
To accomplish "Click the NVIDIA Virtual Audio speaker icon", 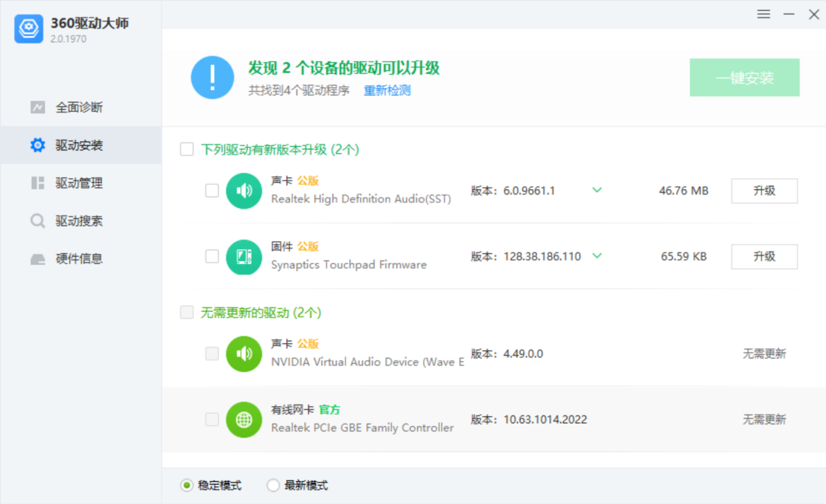I will tap(244, 354).
